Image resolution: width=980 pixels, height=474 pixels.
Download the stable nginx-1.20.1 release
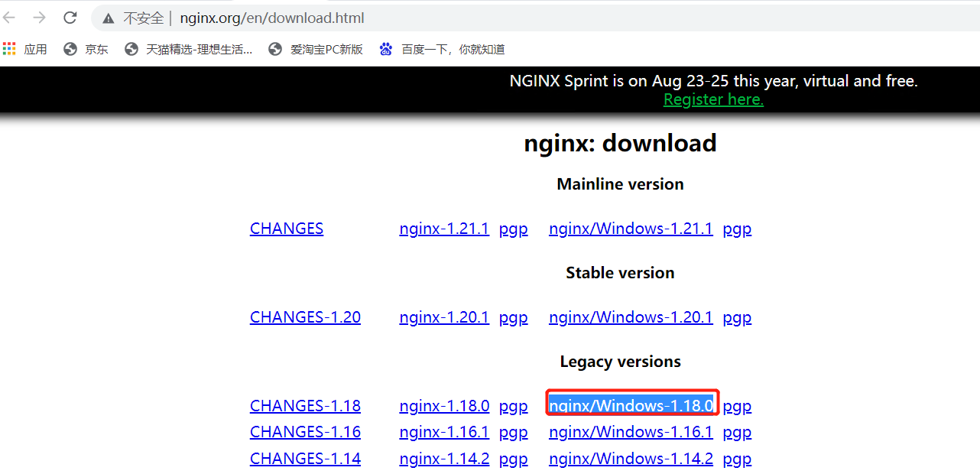[x=444, y=317]
